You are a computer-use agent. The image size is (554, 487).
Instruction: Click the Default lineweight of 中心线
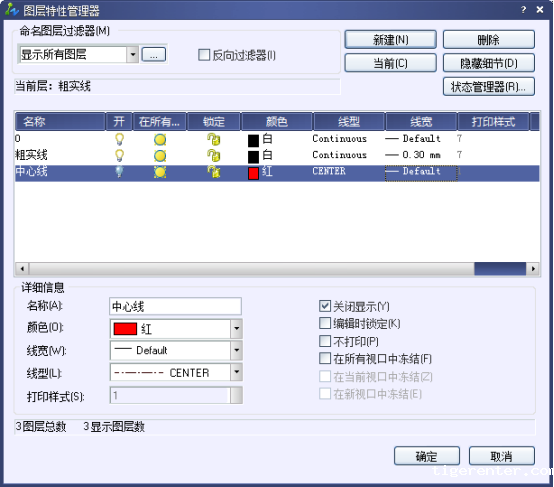point(421,173)
